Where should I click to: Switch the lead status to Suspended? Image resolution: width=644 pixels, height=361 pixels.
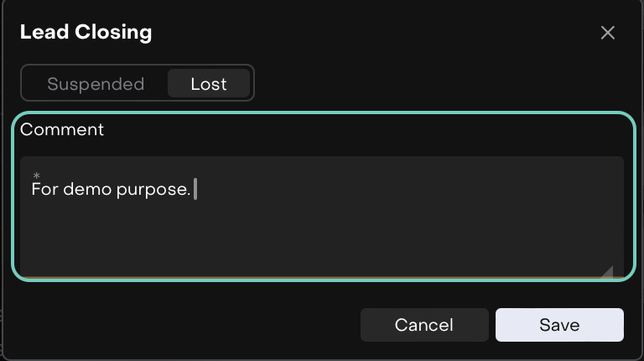[x=96, y=84]
